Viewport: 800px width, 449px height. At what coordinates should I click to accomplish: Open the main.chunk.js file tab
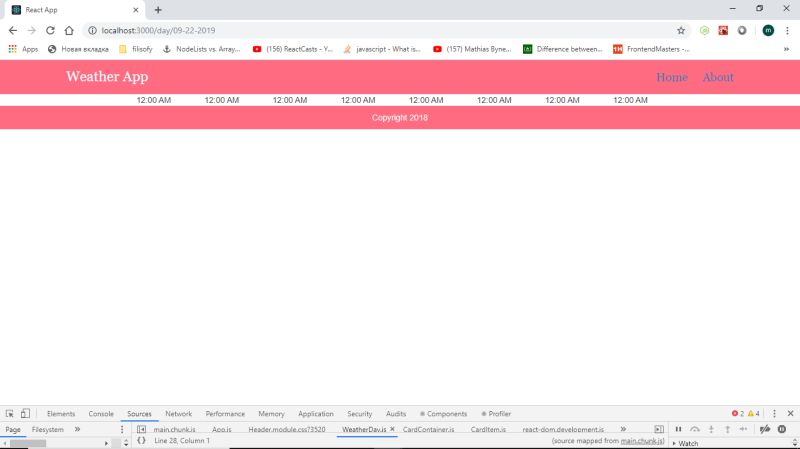click(x=174, y=430)
